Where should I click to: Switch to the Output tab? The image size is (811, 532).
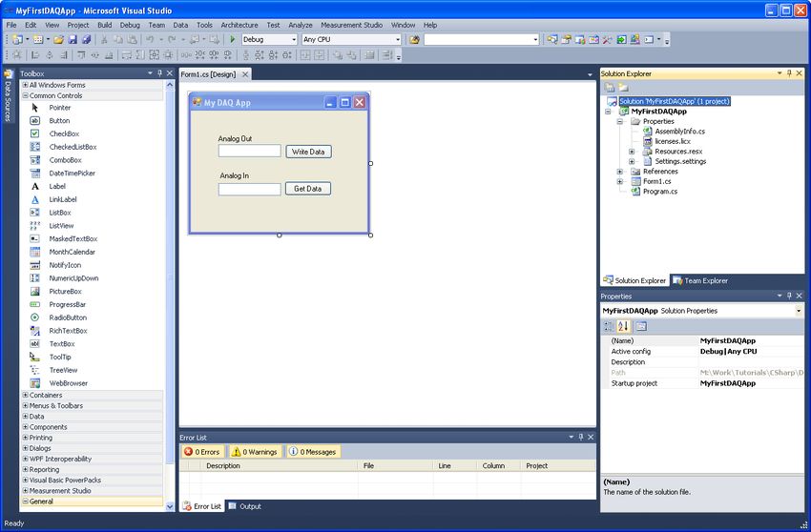pos(245,506)
